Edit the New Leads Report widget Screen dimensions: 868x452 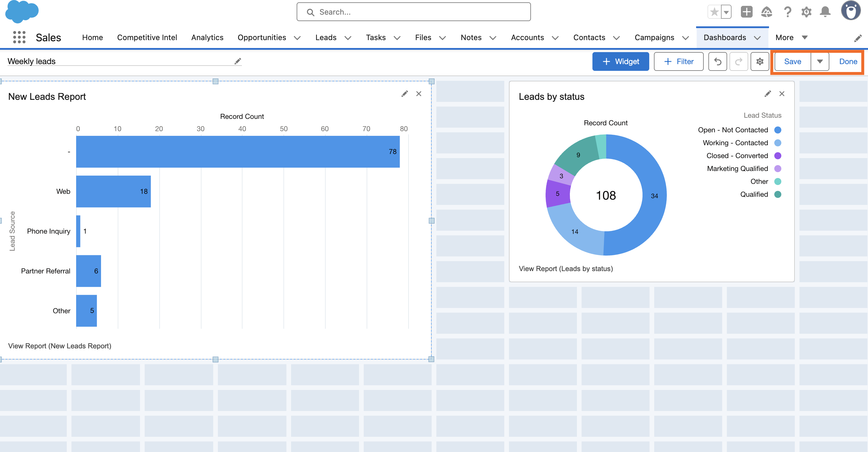click(x=404, y=94)
